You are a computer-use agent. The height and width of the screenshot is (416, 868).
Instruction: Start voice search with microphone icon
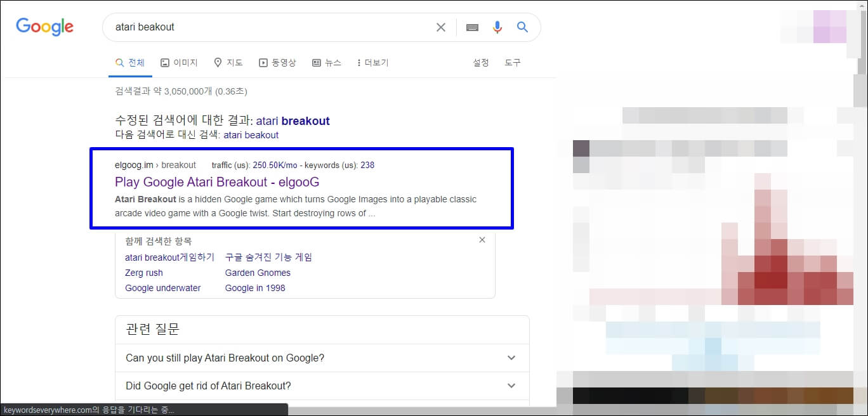coord(497,27)
